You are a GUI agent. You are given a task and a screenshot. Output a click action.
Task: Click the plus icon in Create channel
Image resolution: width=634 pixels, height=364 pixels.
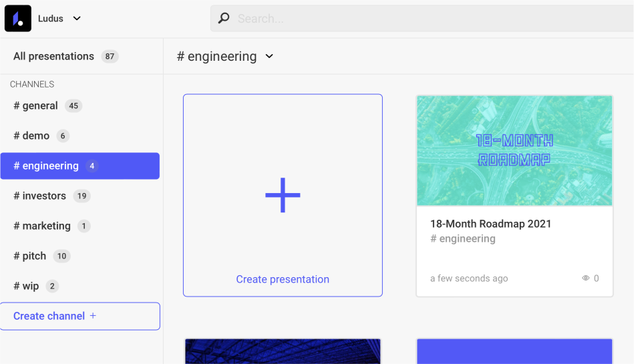point(93,316)
